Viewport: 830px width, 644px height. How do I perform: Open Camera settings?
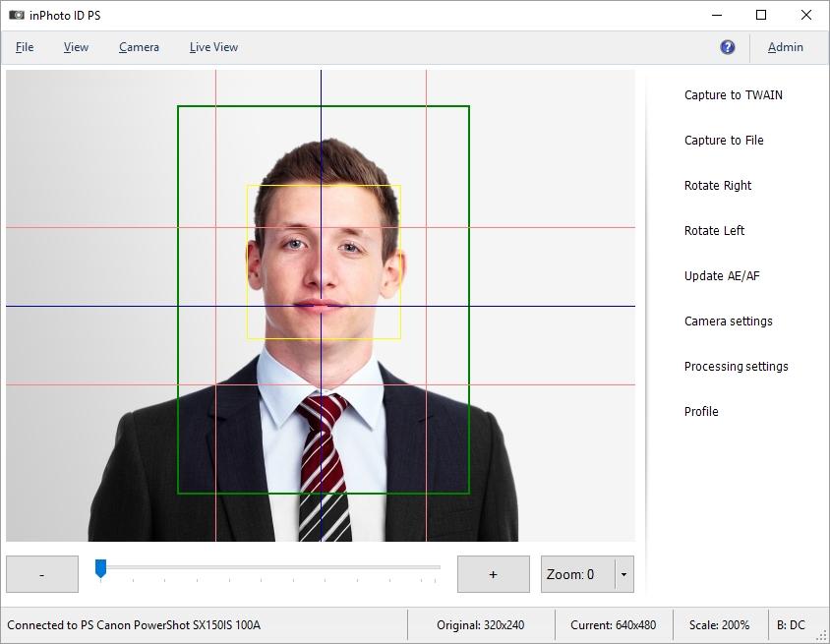pyautogui.click(x=728, y=322)
